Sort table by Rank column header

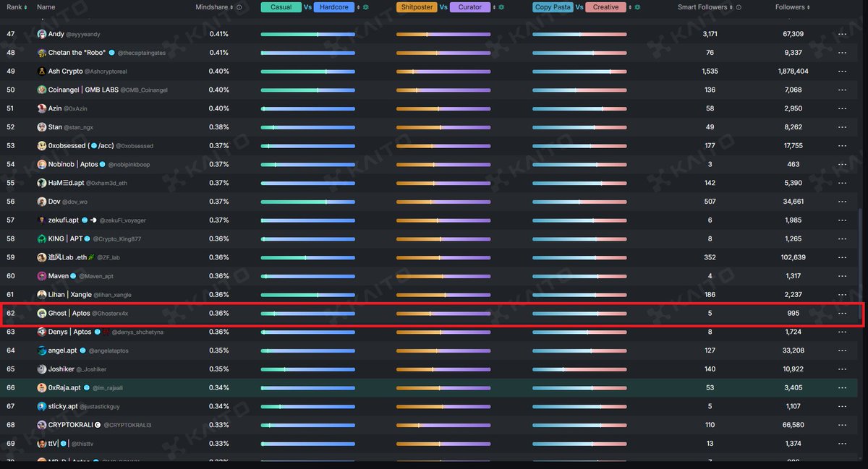click(17, 7)
